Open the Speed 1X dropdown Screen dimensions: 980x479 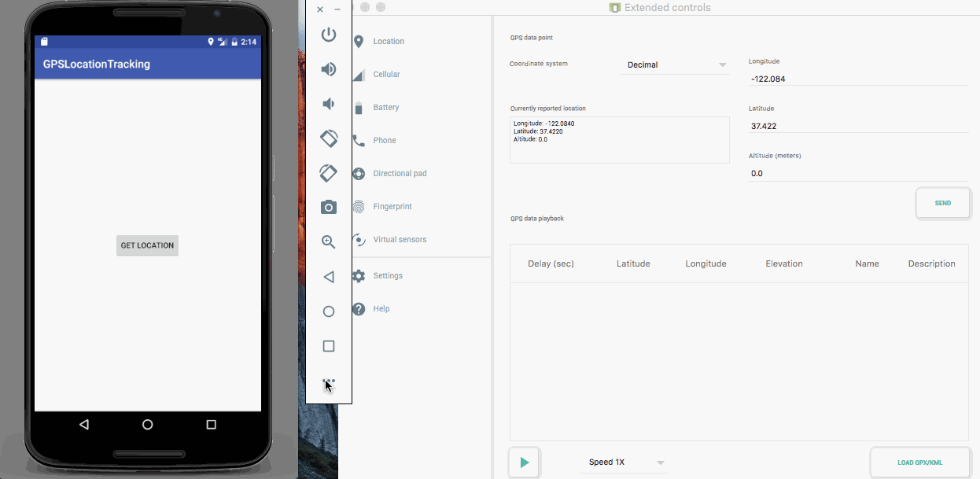(x=624, y=462)
